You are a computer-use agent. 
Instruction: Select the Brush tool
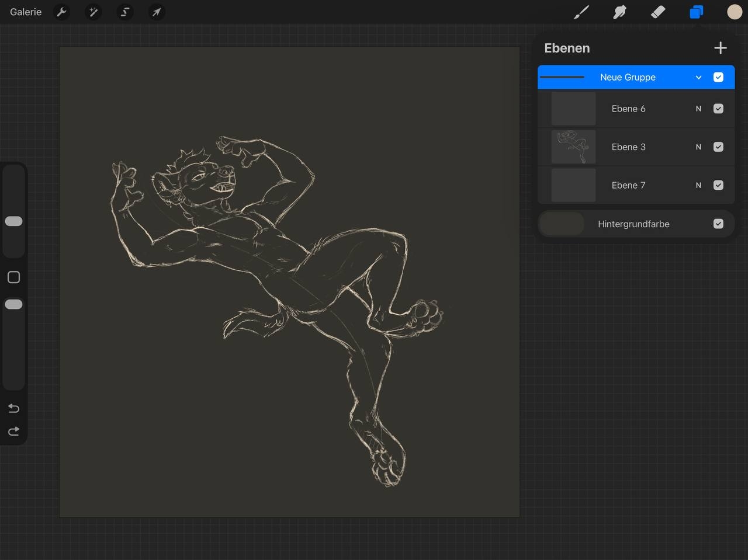coord(581,12)
